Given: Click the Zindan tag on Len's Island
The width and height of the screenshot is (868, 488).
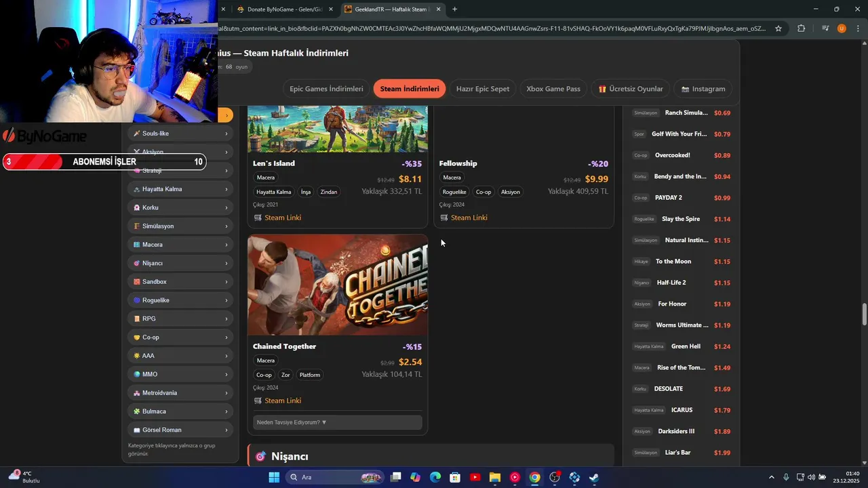Looking at the screenshot, I should (329, 192).
